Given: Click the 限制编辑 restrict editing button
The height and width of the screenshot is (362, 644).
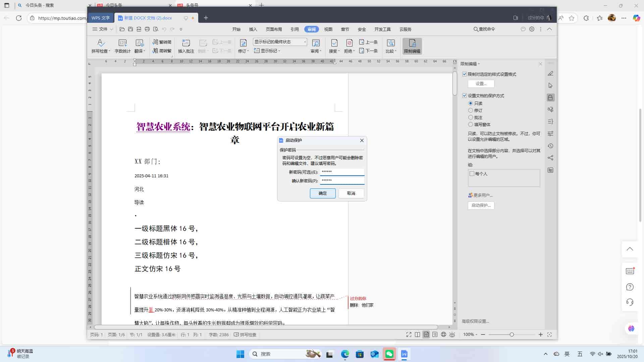Looking at the screenshot, I should click(x=412, y=46).
